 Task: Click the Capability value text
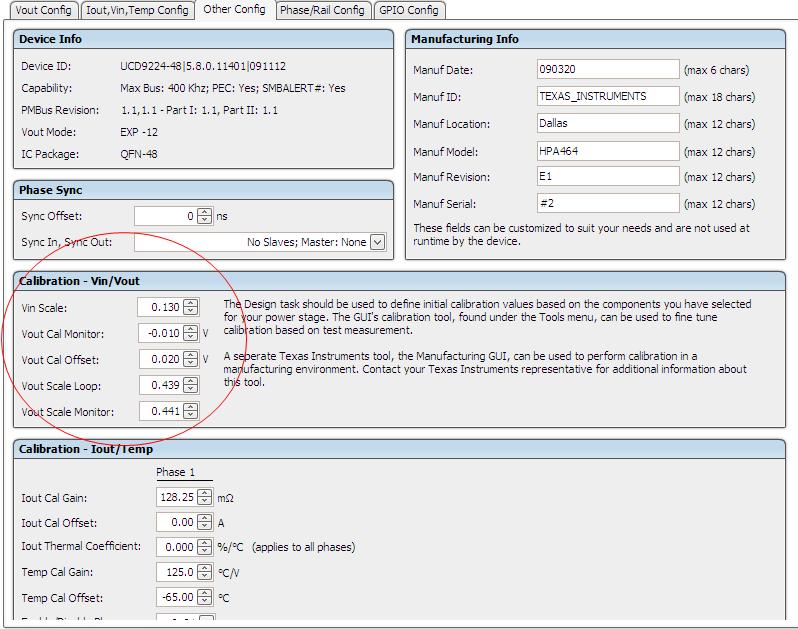(233, 88)
